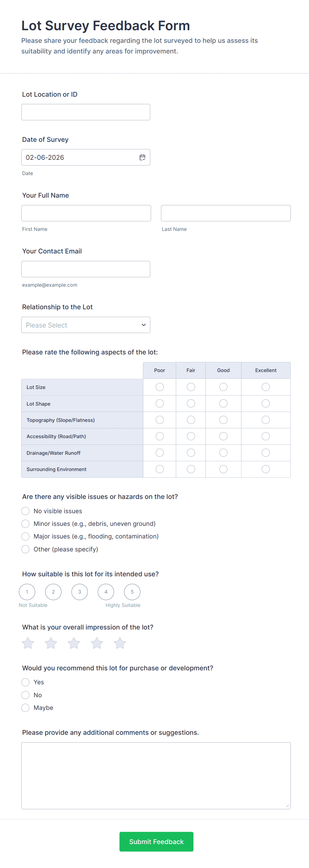This screenshot has width=309, height=868.
Task: Rate Lot Size as Excellent
Action: pos(265,387)
